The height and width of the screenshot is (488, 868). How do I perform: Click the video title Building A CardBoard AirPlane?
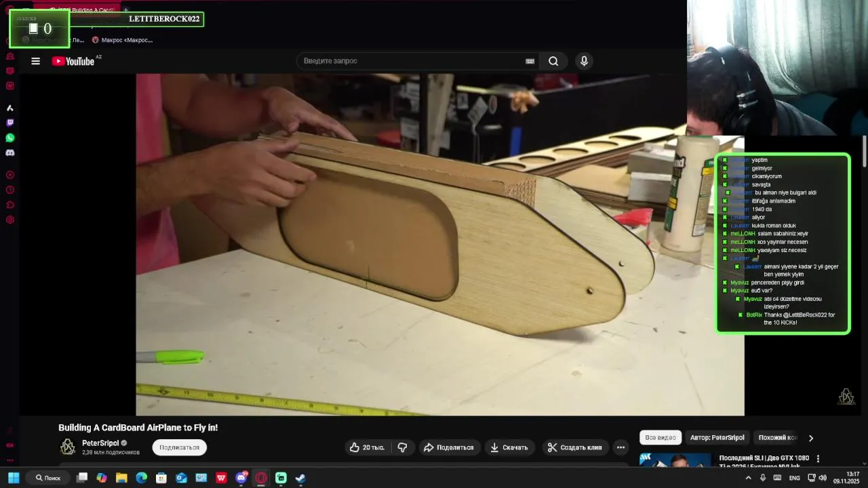pyautogui.click(x=138, y=428)
